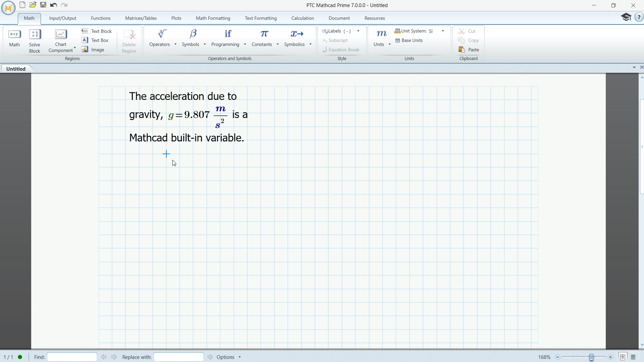
Task: Open the PTC Mathcad application menu button
Action: pos(8,8)
